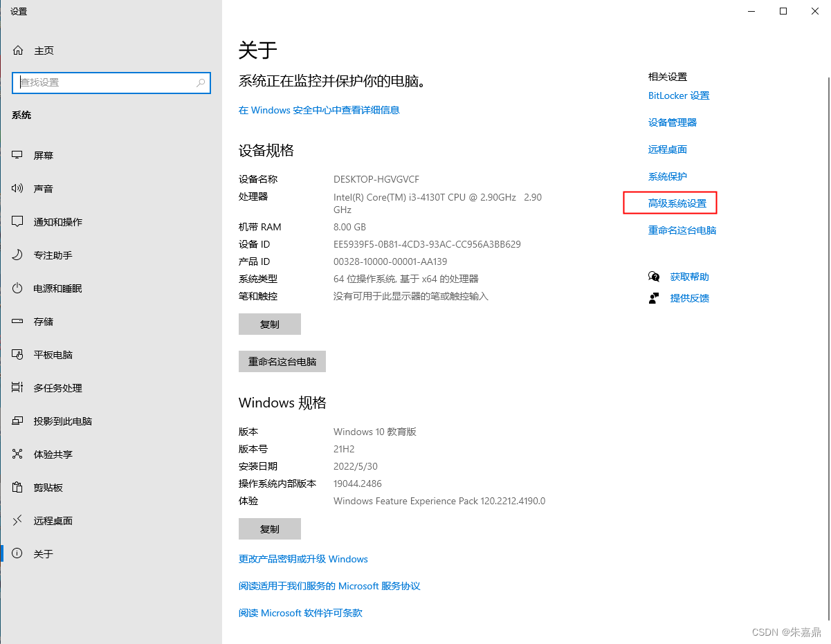Open 体验共享 settings page
831x644 pixels.
(x=111, y=454)
